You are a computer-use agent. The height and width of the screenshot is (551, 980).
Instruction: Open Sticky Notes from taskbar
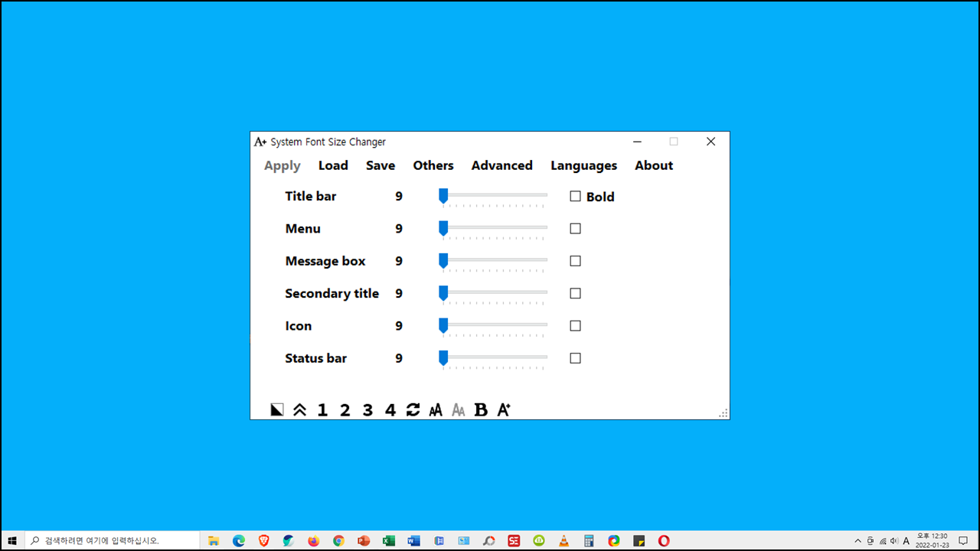[639, 540]
